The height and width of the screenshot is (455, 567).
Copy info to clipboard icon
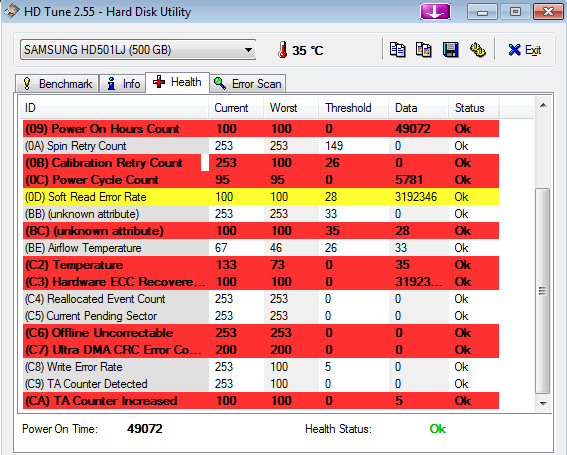(x=397, y=50)
